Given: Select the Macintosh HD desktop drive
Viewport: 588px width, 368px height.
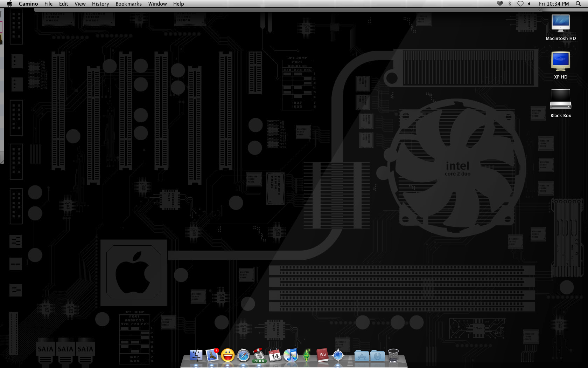Looking at the screenshot, I should 560,27.
